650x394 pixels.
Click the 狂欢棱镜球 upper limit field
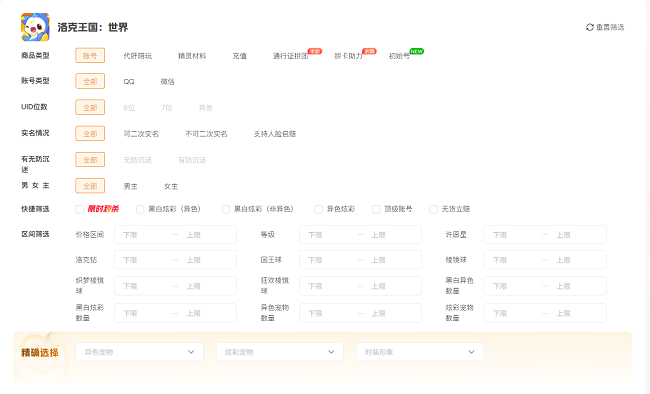(392, 286)
